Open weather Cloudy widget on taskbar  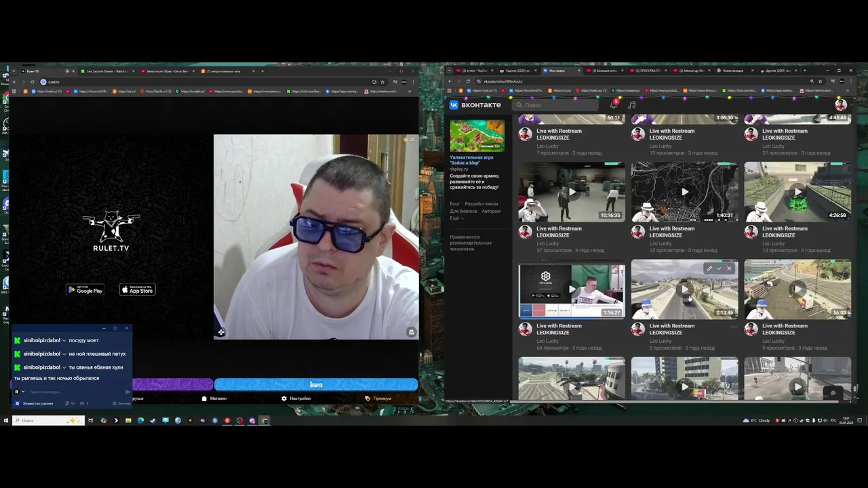pyautogui.click(x=757, y=421)
